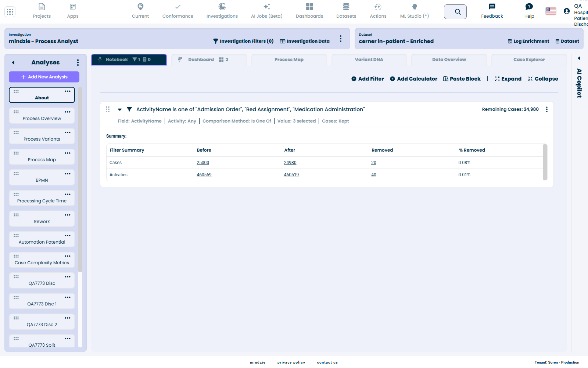
Task: Open the Datasets section
Action: tap(346, 11)
